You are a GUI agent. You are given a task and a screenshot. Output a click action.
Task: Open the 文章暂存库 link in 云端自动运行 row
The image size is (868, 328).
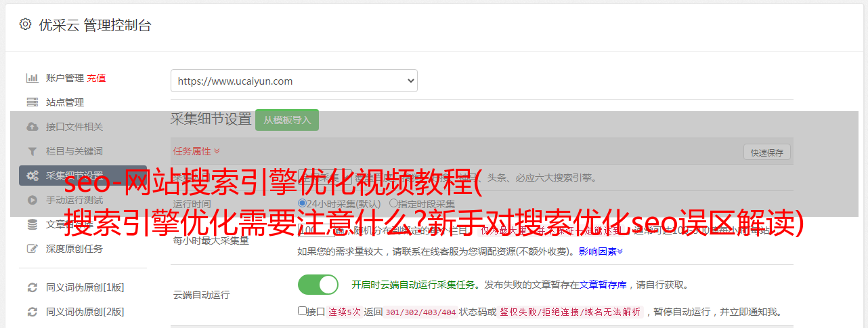coord(603,285)
